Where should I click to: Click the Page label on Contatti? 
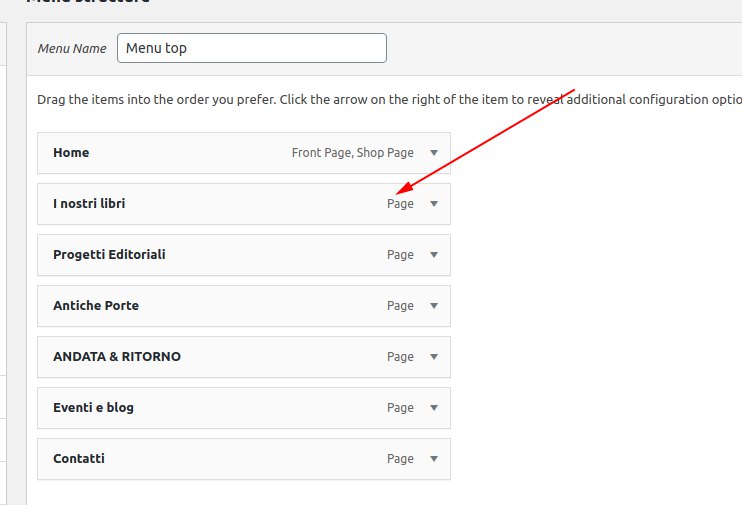(400, 459)
